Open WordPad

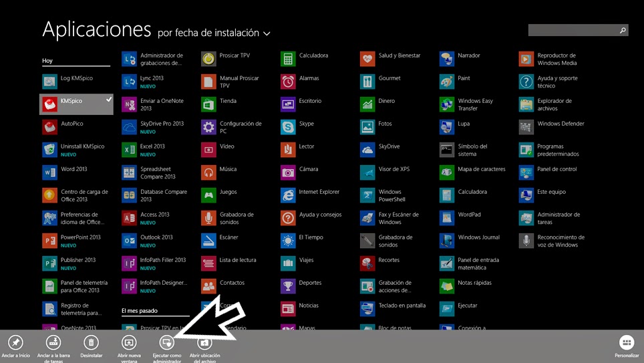coord(460,218)
